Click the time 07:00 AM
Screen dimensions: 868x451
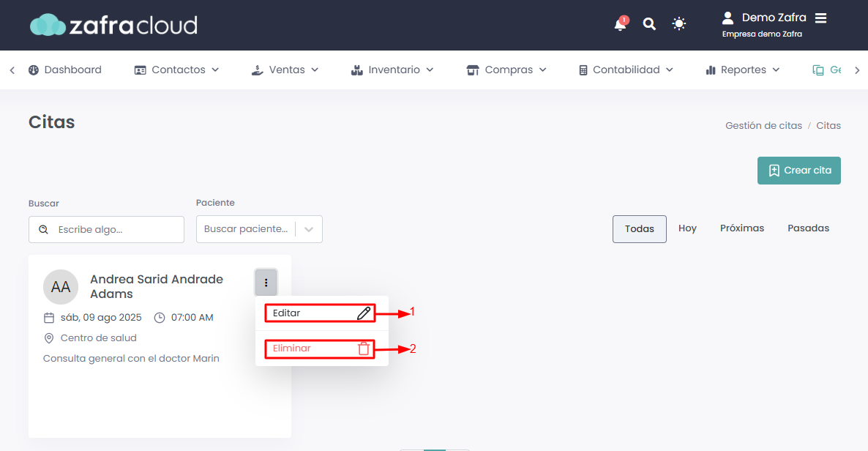192,318
